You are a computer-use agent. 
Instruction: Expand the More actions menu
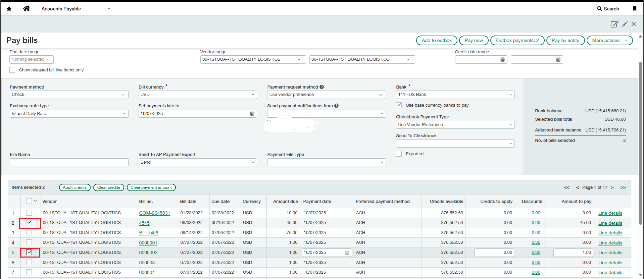coord(609,41)
